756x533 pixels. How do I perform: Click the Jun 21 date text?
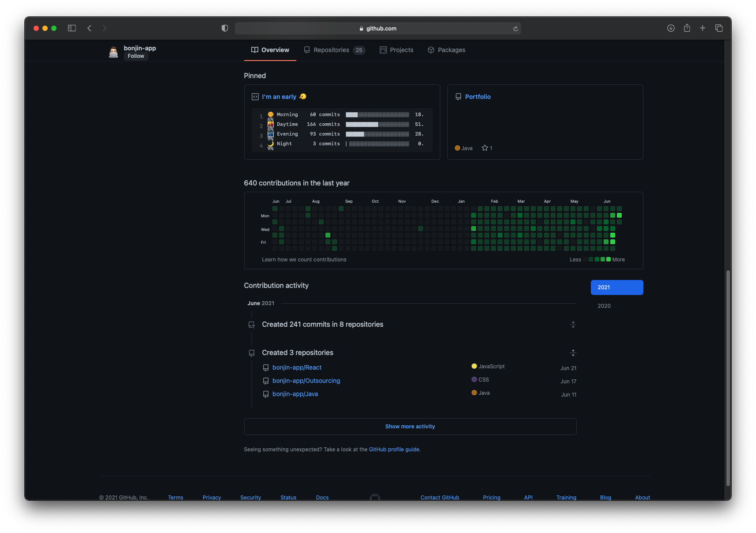click(x=568, y=368)
